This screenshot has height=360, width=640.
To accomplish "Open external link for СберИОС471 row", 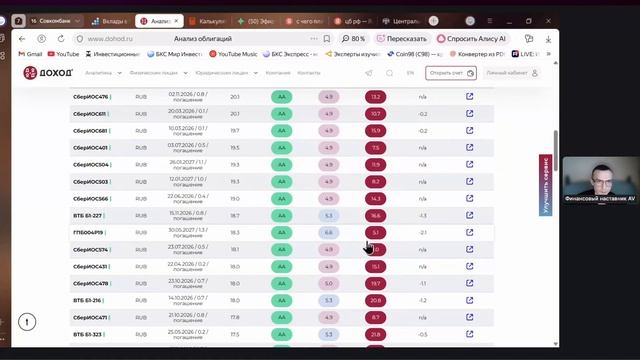I will 469,317.
